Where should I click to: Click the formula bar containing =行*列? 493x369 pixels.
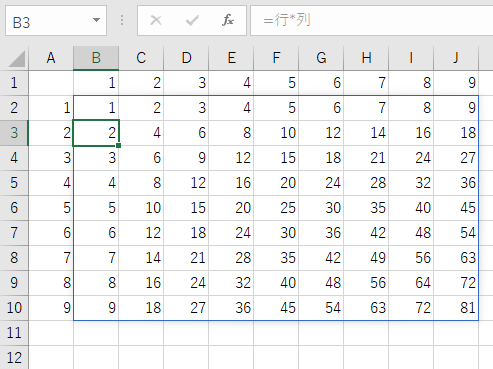[372, 20]
